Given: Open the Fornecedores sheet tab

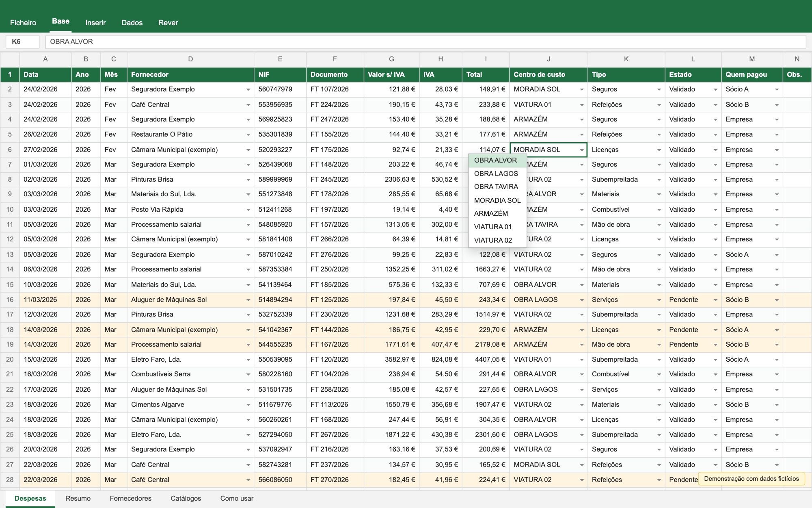Looking at the screenshot, I should tap(131, 499).
